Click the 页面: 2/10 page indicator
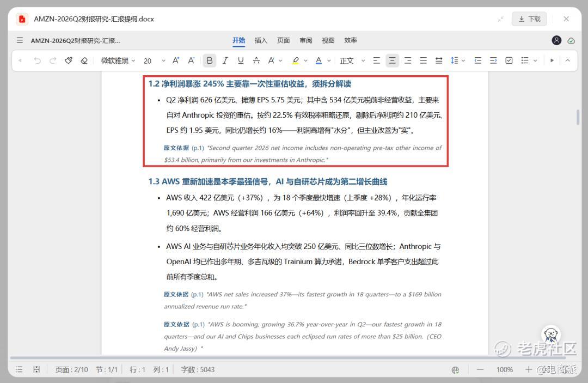This screenshot has height=383, width=588. pos(71,369)
